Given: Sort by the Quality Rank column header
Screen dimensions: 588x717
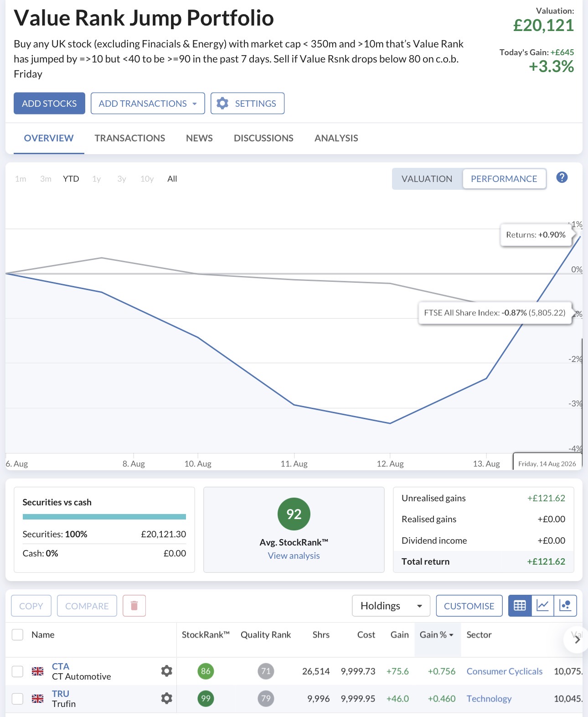Looking at the screenshot, I should (266, 634).
